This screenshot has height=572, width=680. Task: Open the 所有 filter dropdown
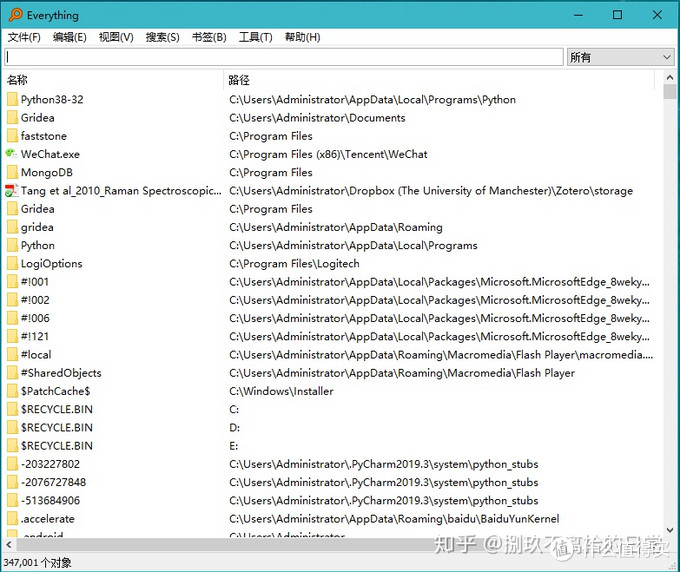pyautogui.click(x=620, y=57)
